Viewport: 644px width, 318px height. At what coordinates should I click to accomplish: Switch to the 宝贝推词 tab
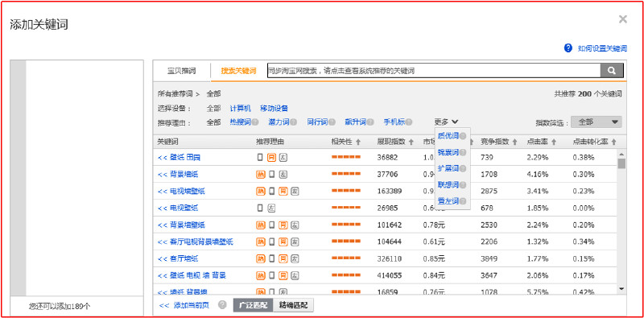pos(182,71)
